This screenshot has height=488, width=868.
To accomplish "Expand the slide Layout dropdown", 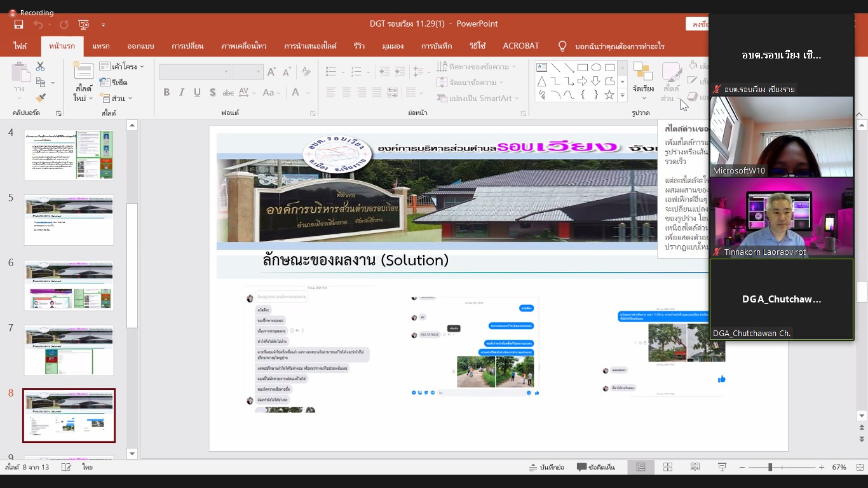I will point(122,67).
